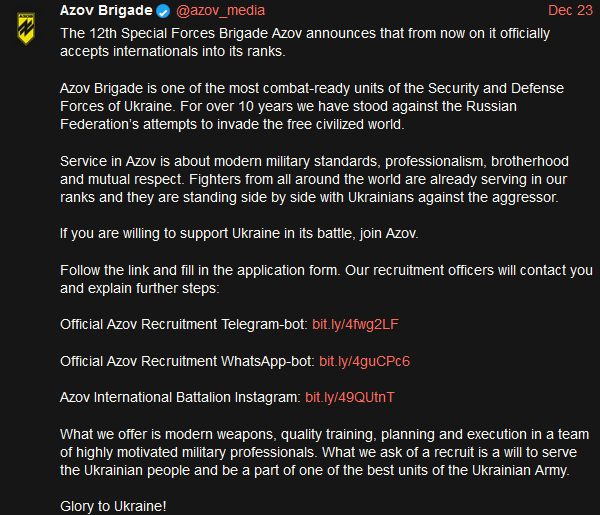Open the Azov Brigade profile avatar
600x515 pixels.
[x=26, y=29]
